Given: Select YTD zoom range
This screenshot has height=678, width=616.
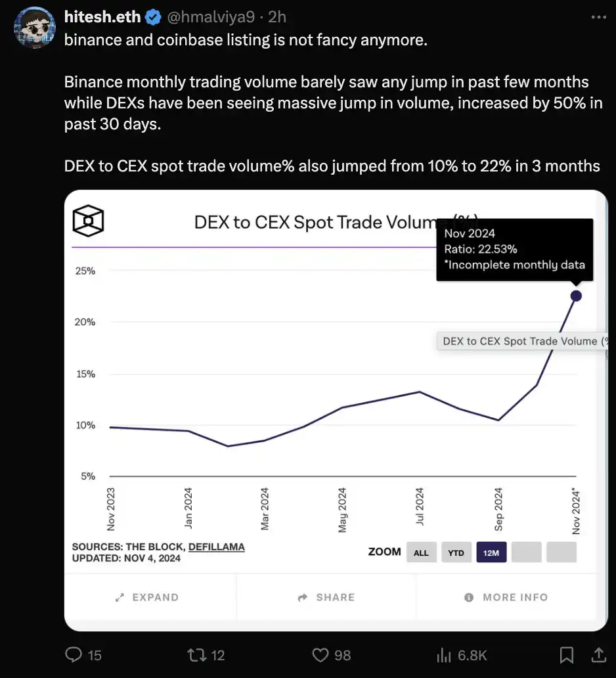Looking at the screenshot, I should (456, 553).
